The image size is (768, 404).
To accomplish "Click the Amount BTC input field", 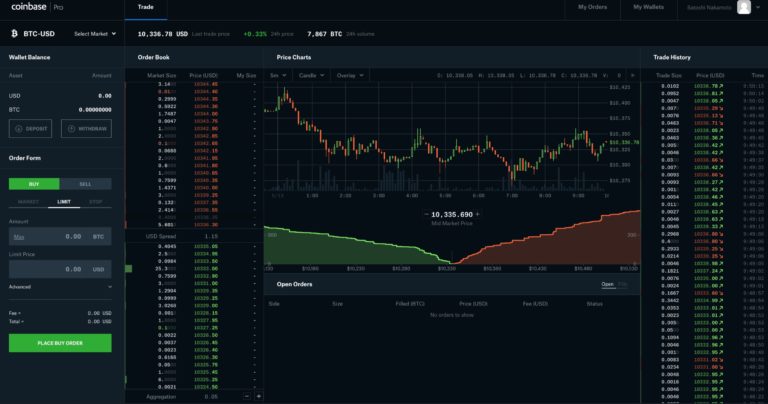I will 60,237.
